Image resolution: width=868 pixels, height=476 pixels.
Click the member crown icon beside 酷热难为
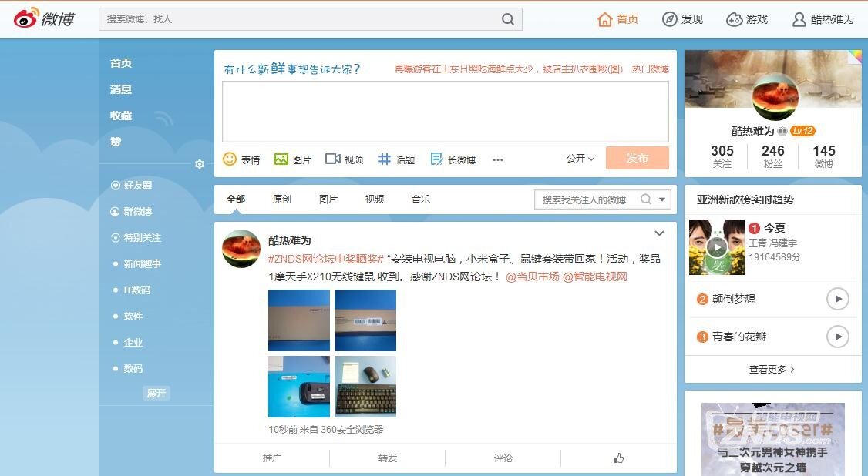pyautogui.click(x=782, y=131)
